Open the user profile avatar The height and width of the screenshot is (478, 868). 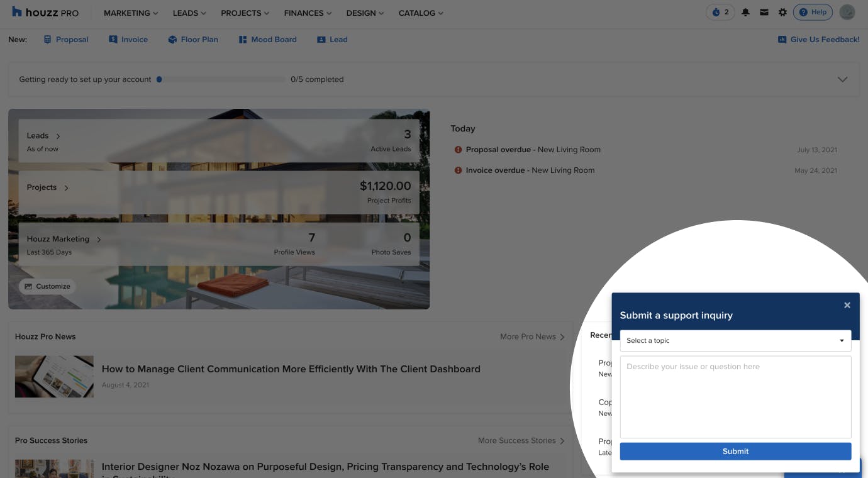847,12
